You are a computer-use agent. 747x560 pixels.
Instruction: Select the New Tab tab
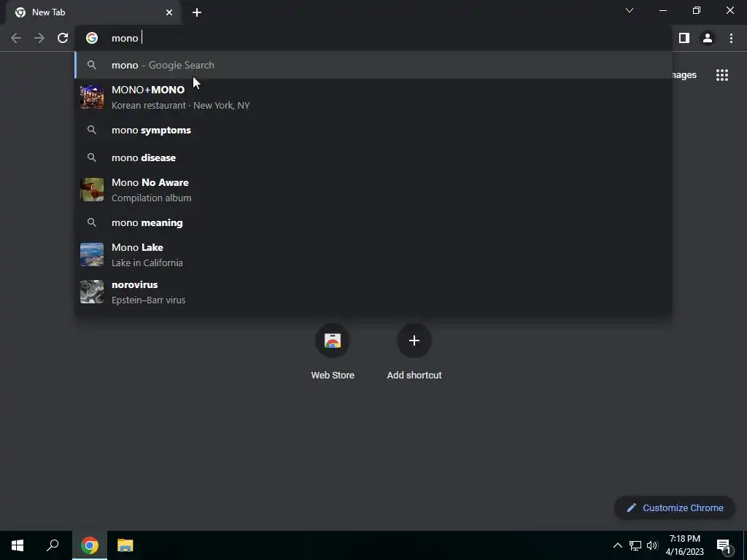[93, 12]
